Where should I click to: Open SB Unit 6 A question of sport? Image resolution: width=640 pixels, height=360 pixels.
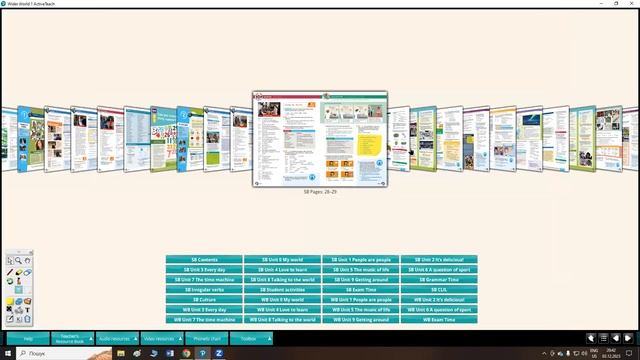tap(439, 269)
